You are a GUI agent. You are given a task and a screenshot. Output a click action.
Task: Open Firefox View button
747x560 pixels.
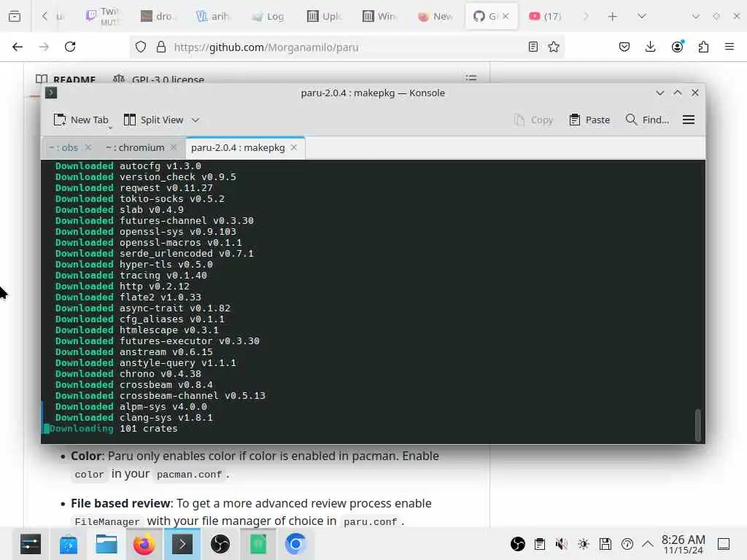click(15, 16)
